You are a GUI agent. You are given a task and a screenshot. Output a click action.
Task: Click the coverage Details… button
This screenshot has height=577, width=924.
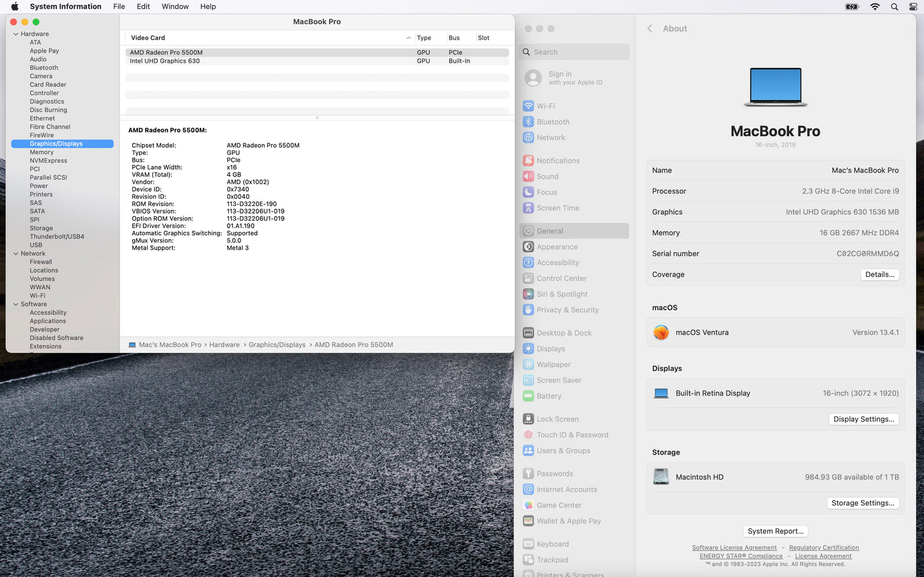[x=880, y=274]
